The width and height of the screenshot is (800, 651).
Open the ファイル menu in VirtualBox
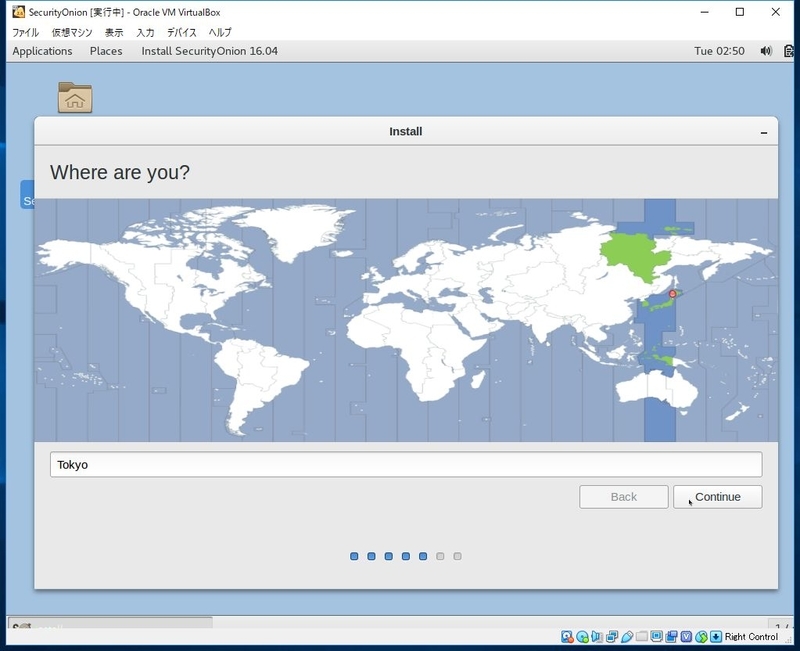[26, 32]
